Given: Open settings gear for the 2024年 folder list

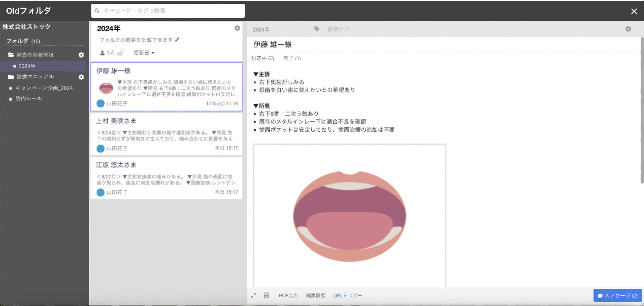Looking at the screenshot, I should (237, 28).
